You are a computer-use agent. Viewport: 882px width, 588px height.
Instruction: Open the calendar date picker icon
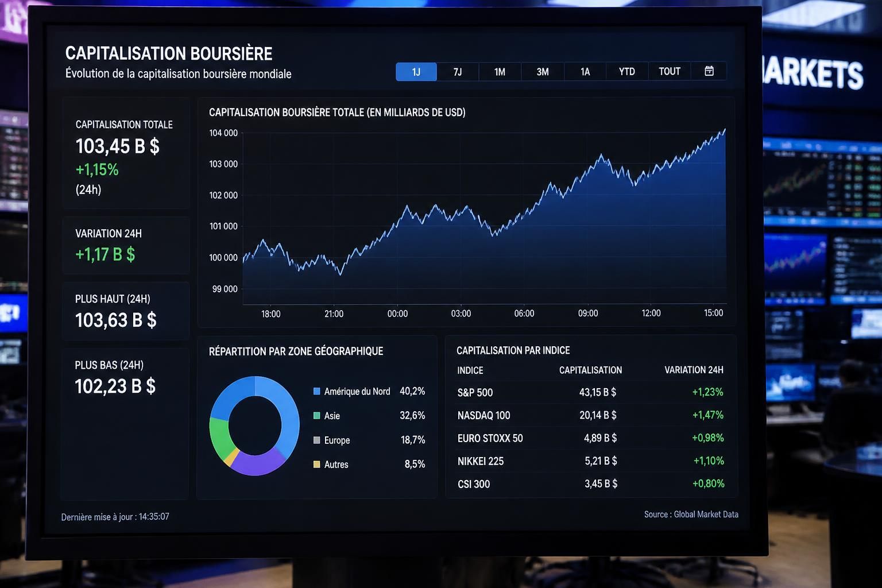tap(709, 71)
